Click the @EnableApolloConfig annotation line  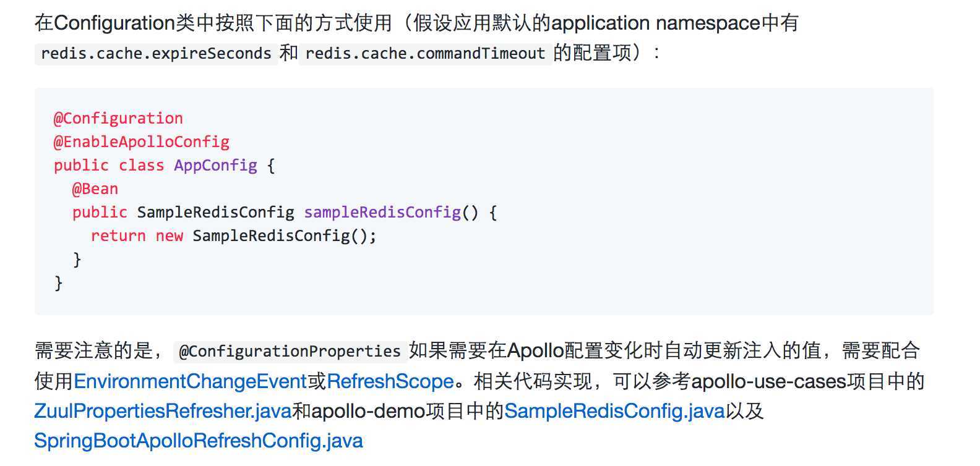click(x=142, y=142)
